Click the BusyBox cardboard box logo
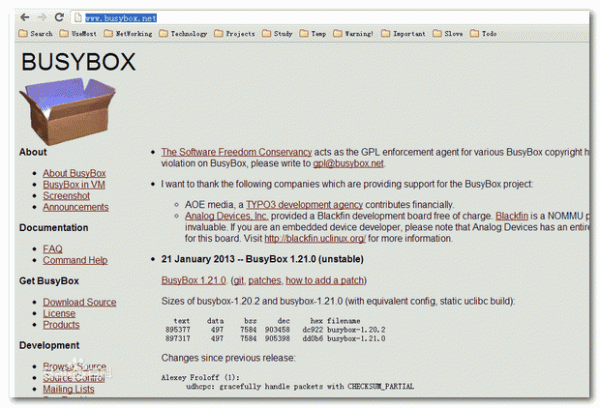Viewport: 600px width, 408px height. click(x=67, y=111)
